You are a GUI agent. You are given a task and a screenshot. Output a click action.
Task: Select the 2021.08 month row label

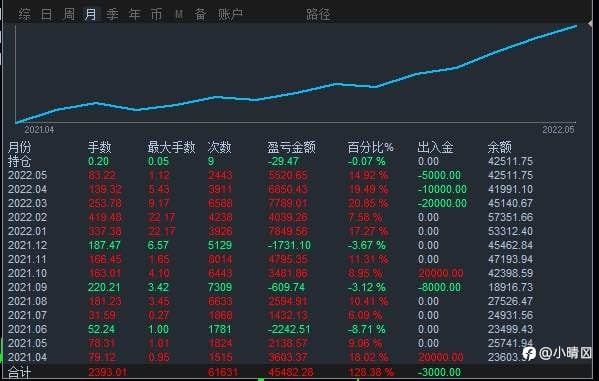point(28,302)
